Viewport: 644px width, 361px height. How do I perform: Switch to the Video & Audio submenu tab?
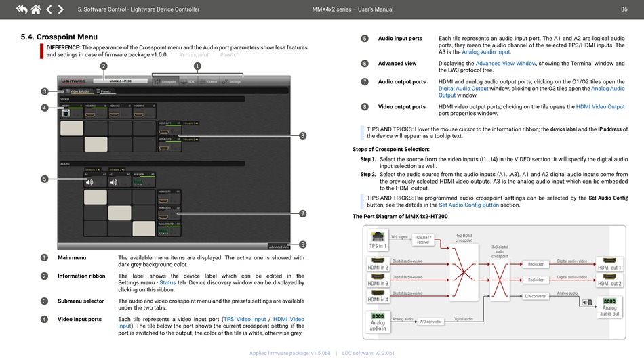pyautogui.click(x=79, y=91)
